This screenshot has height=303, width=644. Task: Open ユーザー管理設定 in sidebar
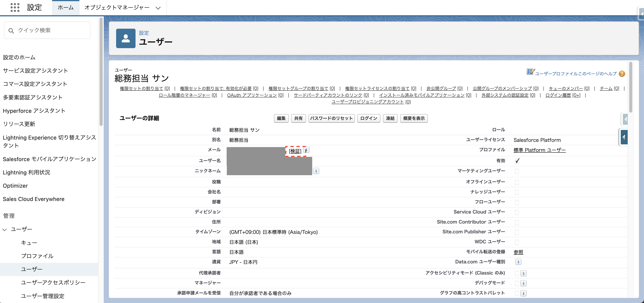click(42, 296)
